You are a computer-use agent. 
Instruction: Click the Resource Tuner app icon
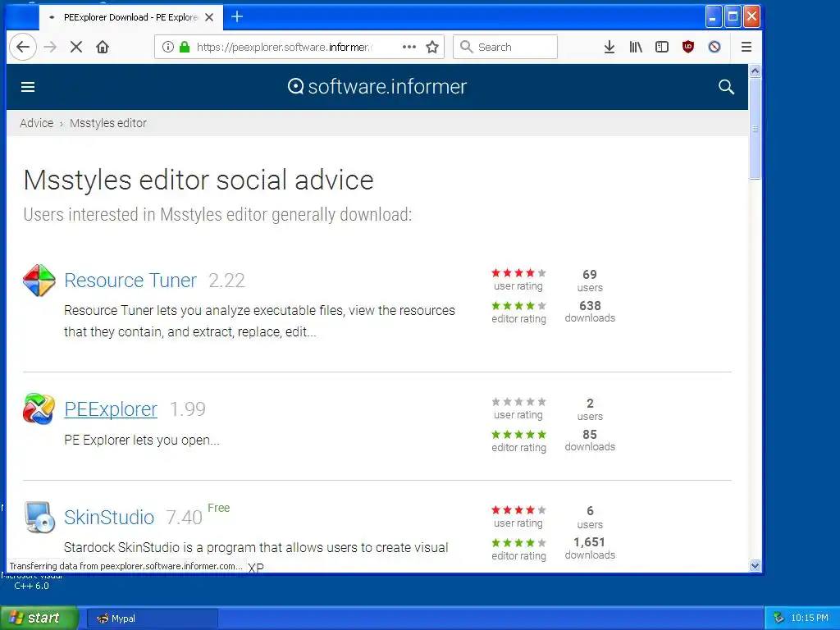tap(39, 281)
